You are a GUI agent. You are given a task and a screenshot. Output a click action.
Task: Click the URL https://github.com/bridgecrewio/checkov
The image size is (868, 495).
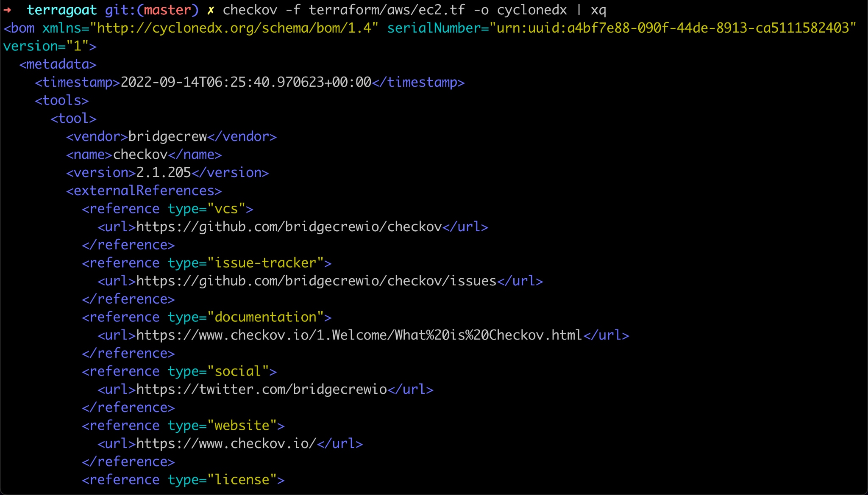click(x=289, y=227)
